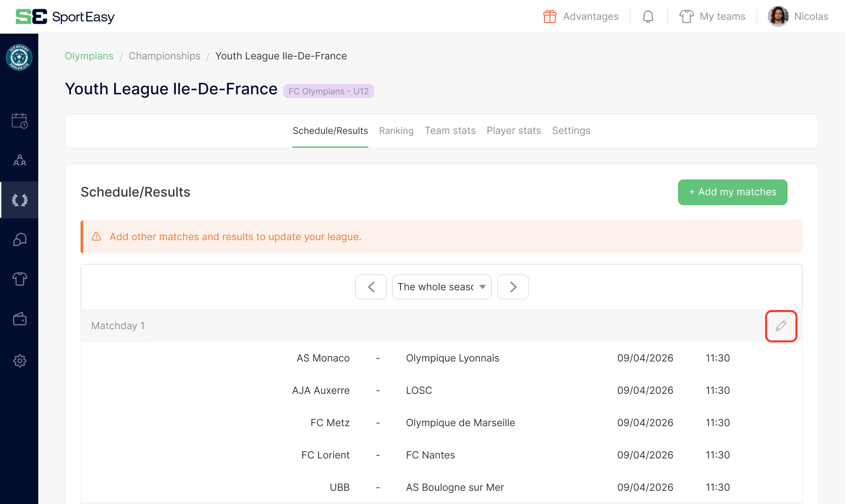Switch to the Schedule/Results tab
Image resolution: width=845 pixels, height=504 pixels.
(x=330, y=131)
